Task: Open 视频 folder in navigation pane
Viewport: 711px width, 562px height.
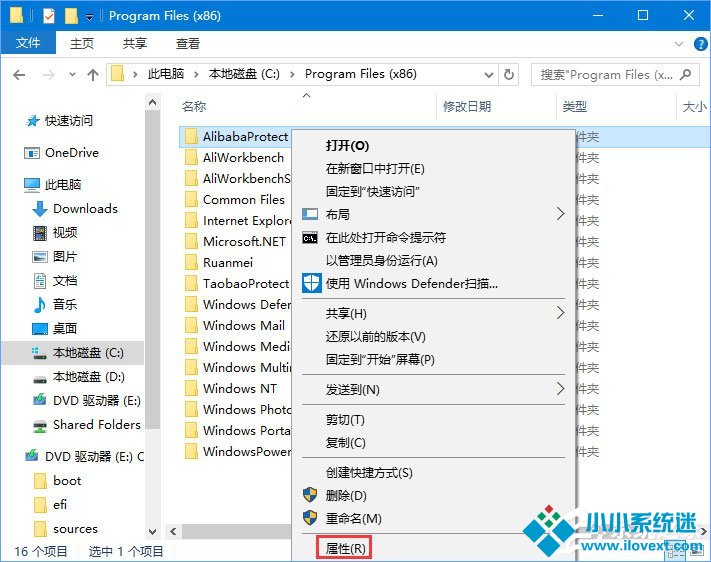Action: (64, 232)
